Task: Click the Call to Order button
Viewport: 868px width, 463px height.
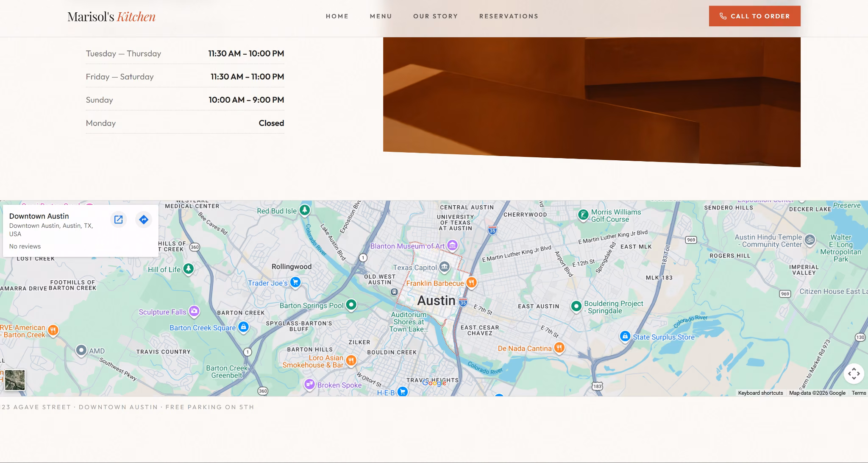Action: [x=754, y=16]
